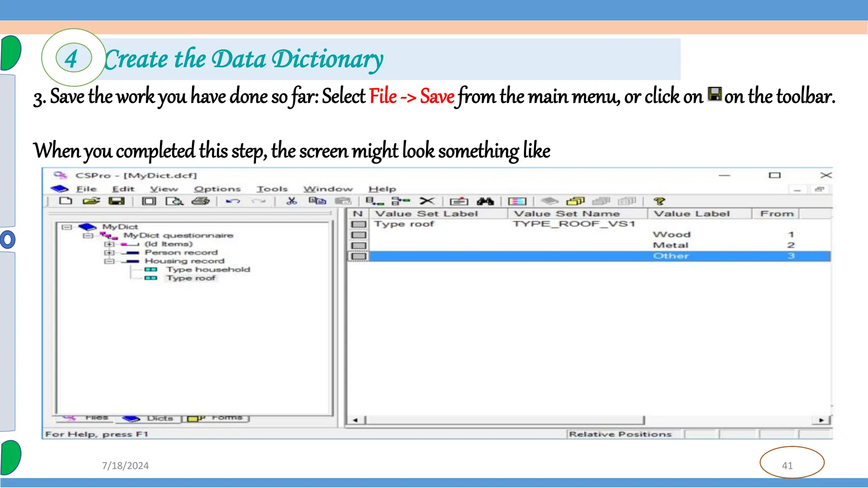The width and height of the screenshot is (868, 488).
Task: Select Type household in the tree
Action: (x=208, y=269)
